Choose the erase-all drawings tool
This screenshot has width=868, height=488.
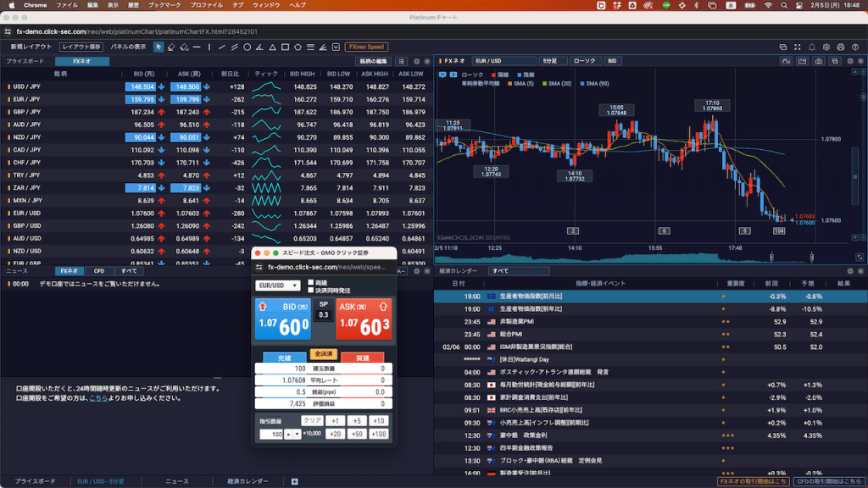point(184,47)
